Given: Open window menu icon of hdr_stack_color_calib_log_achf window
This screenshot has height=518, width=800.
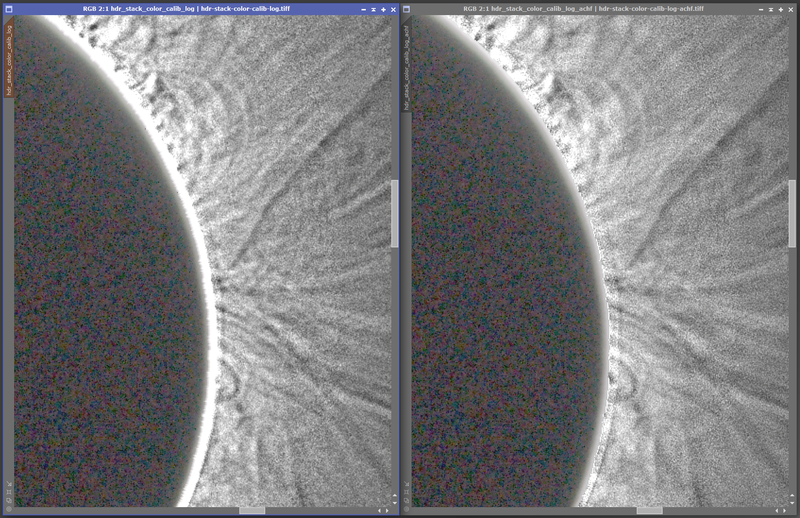Looking at the screenshot, I should coord(407,9).
